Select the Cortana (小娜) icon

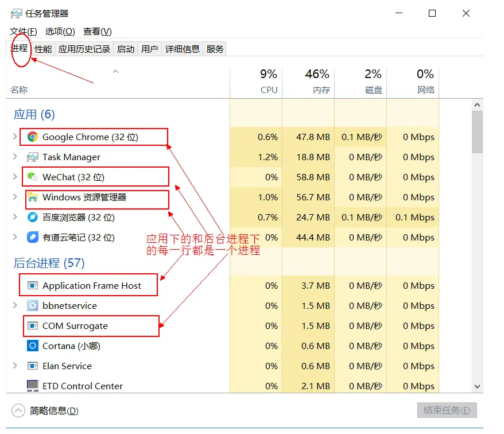pyautogui.click(x=34, y=346)
